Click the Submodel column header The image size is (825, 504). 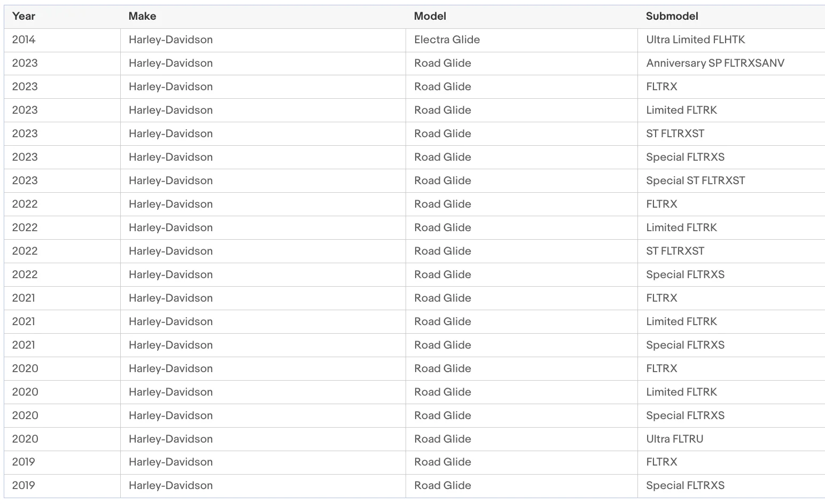(x=672, y=16)
